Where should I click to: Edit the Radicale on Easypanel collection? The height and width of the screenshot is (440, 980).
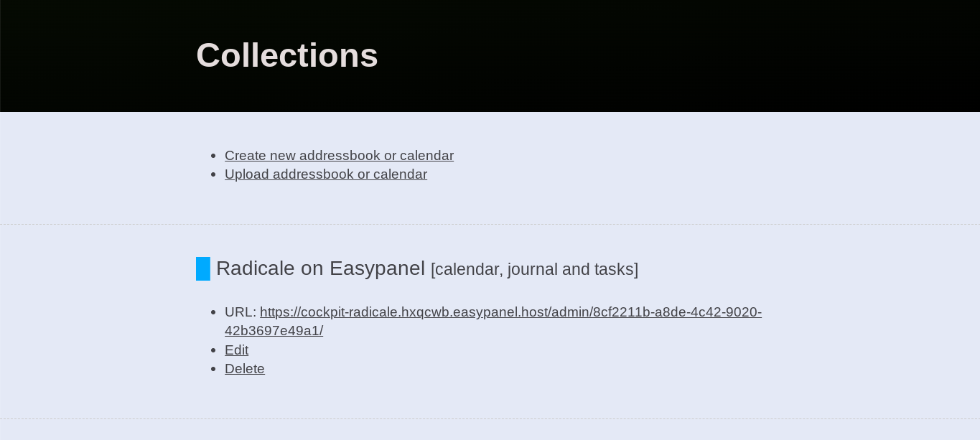(236, 350)
